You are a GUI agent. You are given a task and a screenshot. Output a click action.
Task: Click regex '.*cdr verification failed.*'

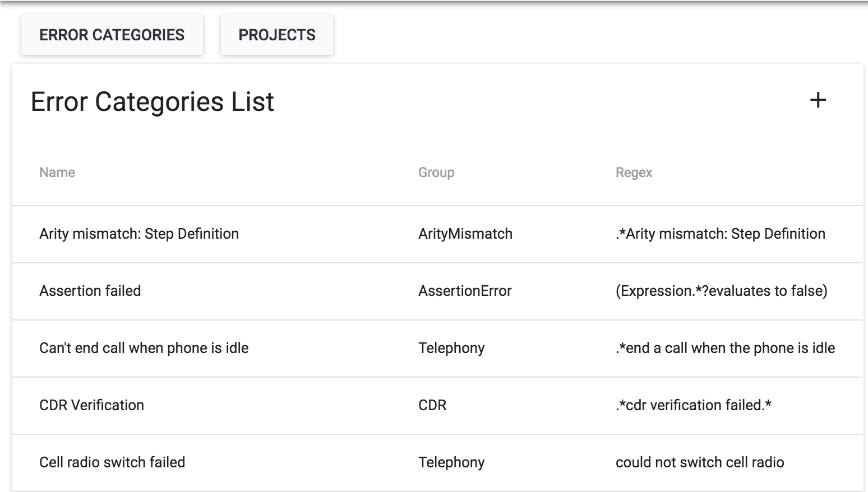694,405
